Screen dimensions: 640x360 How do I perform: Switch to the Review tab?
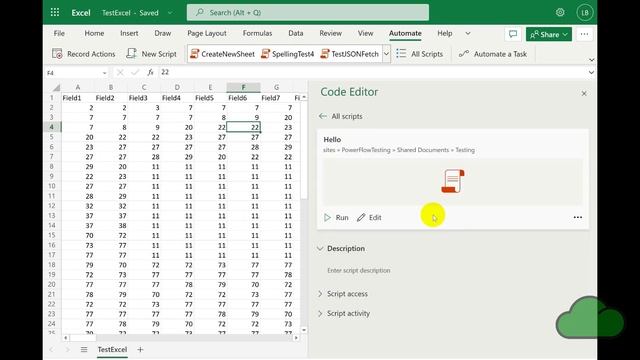[331, 33]
